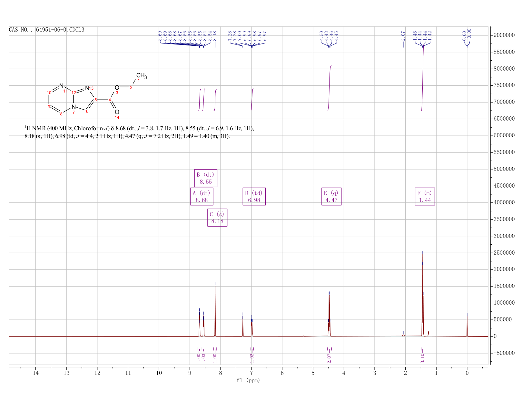Click the f1 (ppm) axis label
This screenshot has width=532, height=411.
(248, 380)
